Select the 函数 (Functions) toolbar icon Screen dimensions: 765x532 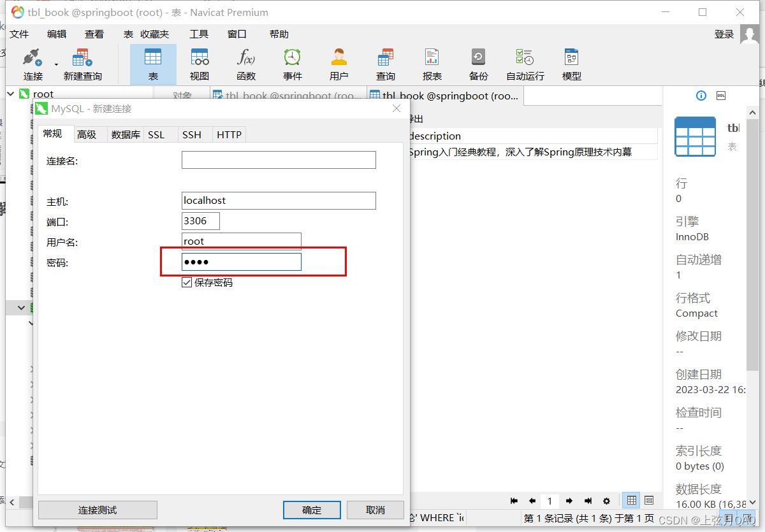tap(246, 63)
